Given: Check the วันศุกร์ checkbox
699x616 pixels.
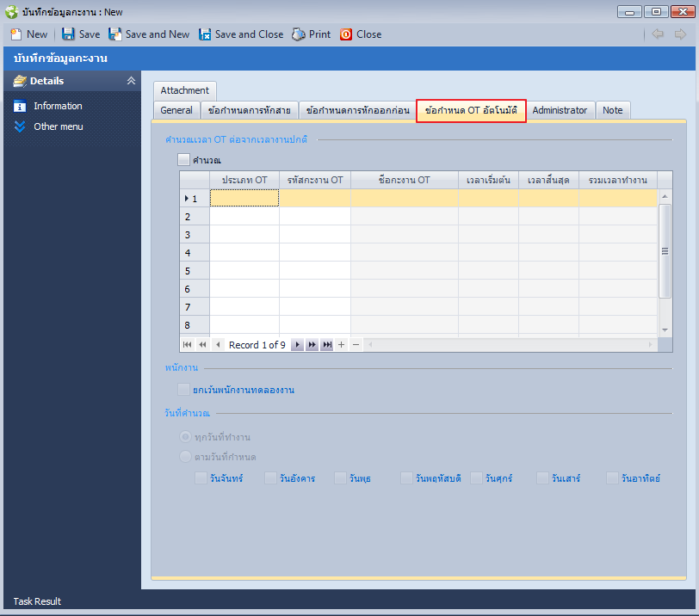Looking at the screenshot, I should [476, 478].
